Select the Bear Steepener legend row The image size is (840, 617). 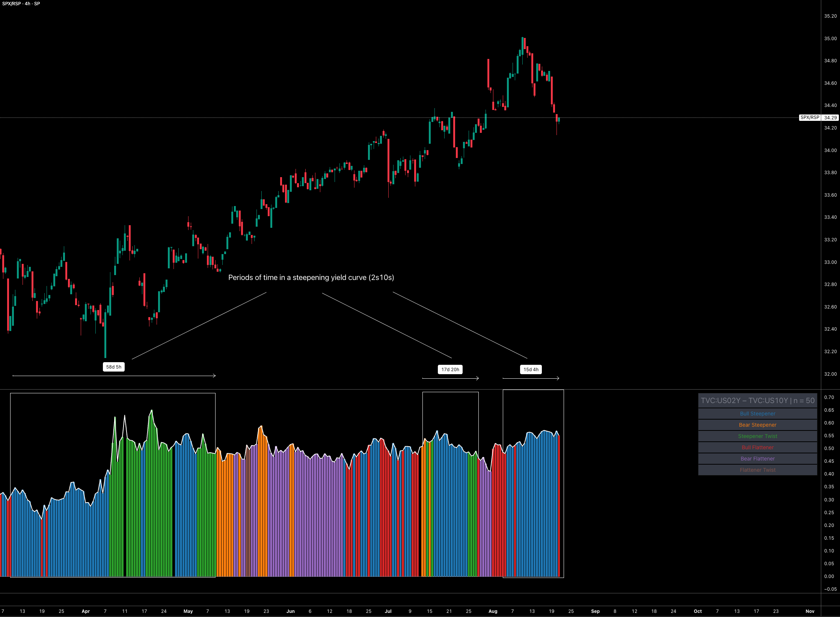(757, 425)
